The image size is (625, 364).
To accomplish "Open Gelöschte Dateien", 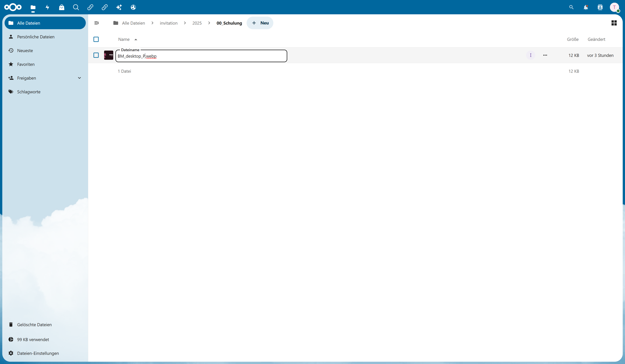I will (x=45, y=325).
